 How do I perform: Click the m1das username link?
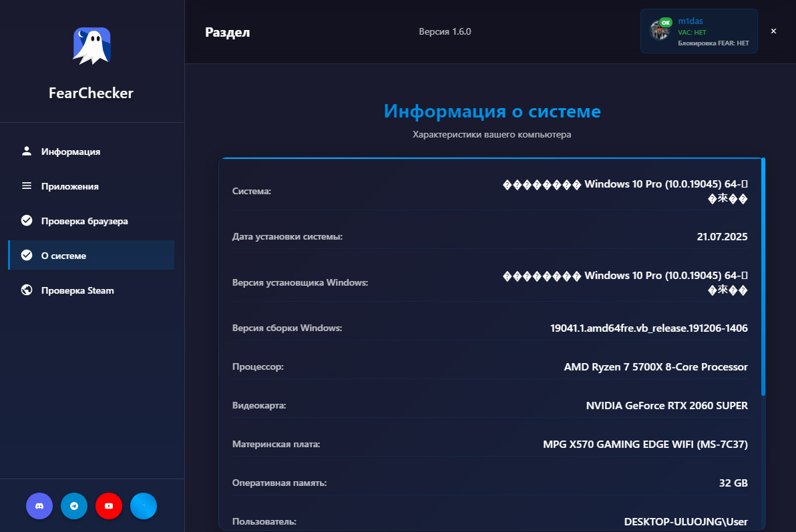tap(690, 21)
